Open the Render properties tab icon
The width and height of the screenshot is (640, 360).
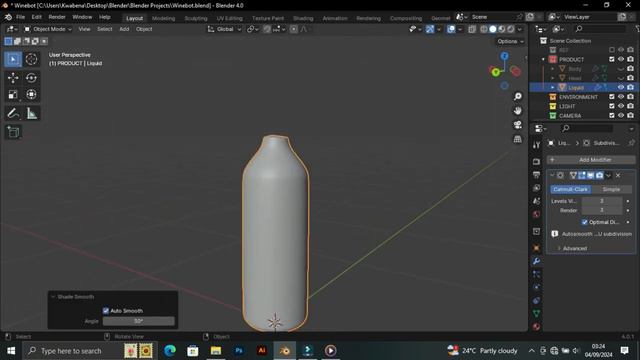[x=536, y=162]
